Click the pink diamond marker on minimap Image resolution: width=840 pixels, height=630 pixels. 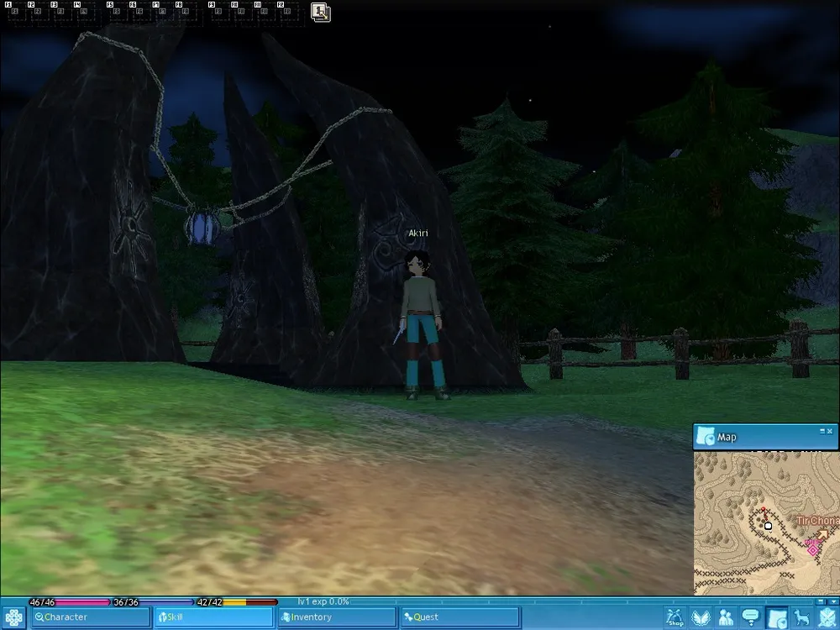point(813,549)
